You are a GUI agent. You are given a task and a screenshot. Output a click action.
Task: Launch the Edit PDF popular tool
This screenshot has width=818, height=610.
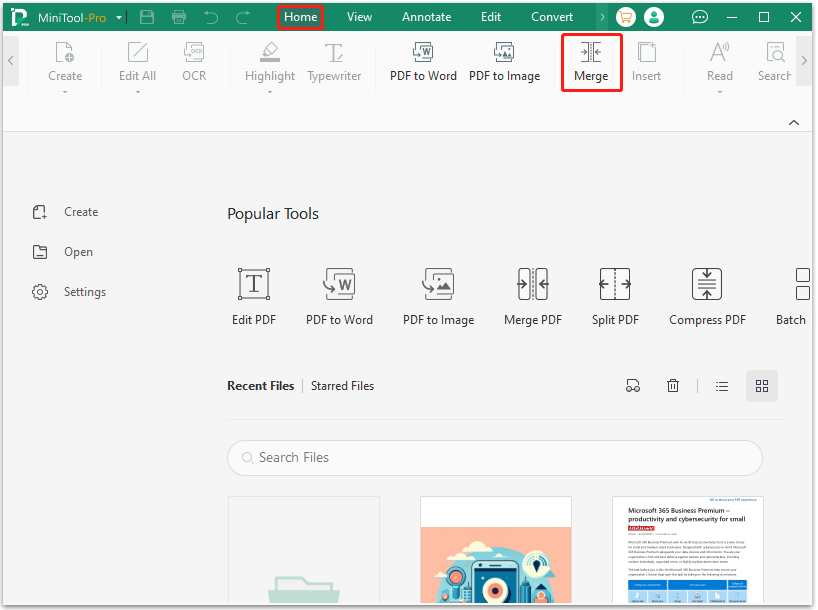pyautogui.click(x=254, y=297)
